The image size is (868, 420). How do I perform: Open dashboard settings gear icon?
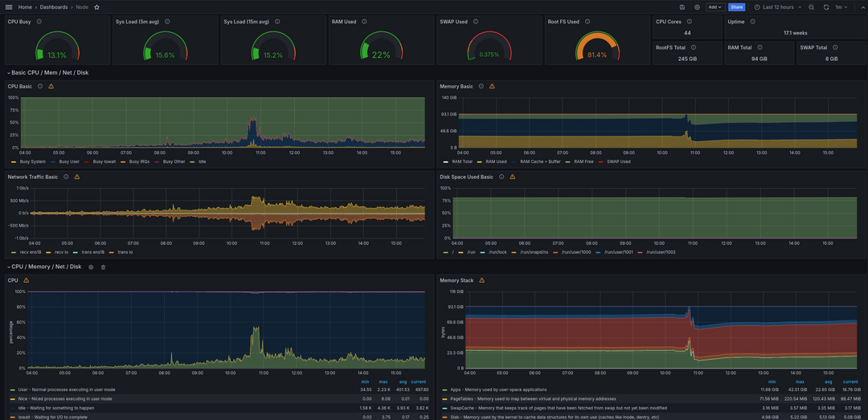[x=697, y=7]
